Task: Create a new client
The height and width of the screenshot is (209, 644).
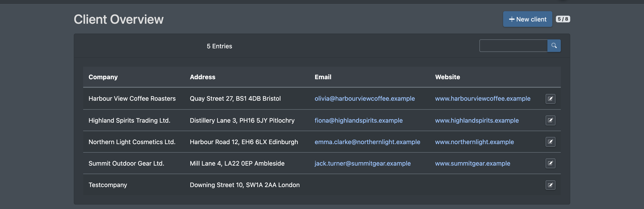Action: coord(527,19)
